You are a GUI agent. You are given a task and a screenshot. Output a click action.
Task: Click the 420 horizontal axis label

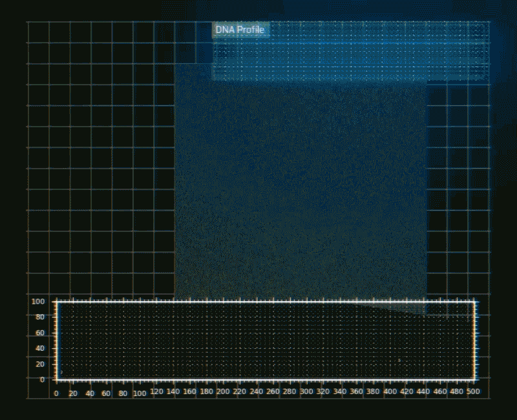406,392
